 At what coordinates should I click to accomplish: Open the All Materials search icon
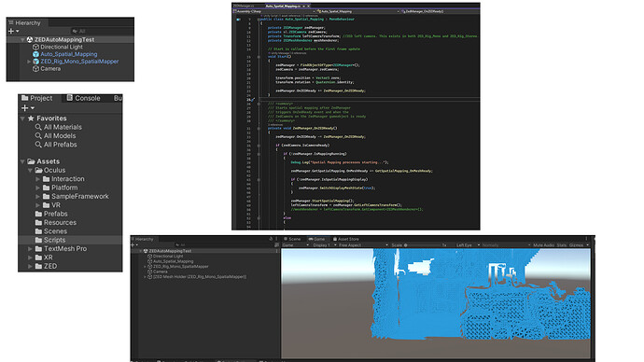[38, 127]
